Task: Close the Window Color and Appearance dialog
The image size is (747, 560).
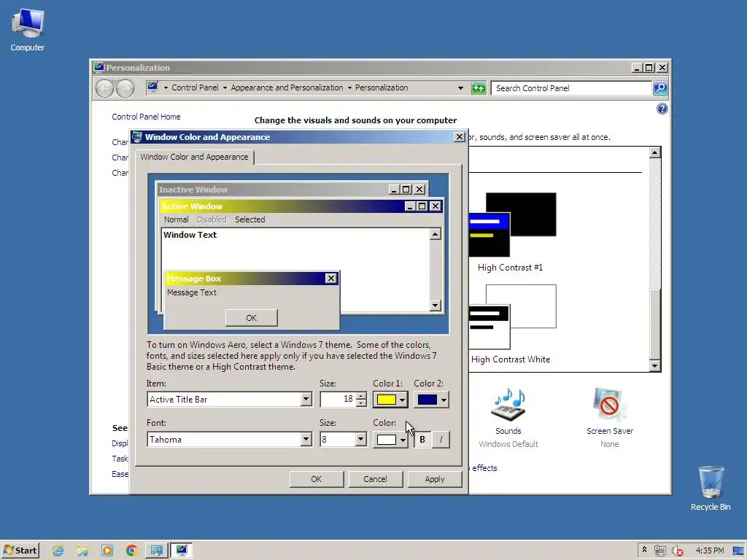Action: tap(460, 137)
